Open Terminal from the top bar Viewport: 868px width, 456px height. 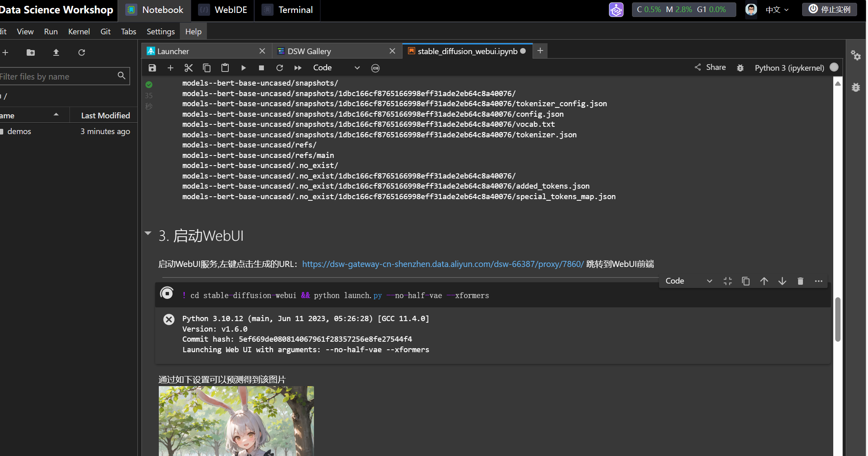coord(287,10)
